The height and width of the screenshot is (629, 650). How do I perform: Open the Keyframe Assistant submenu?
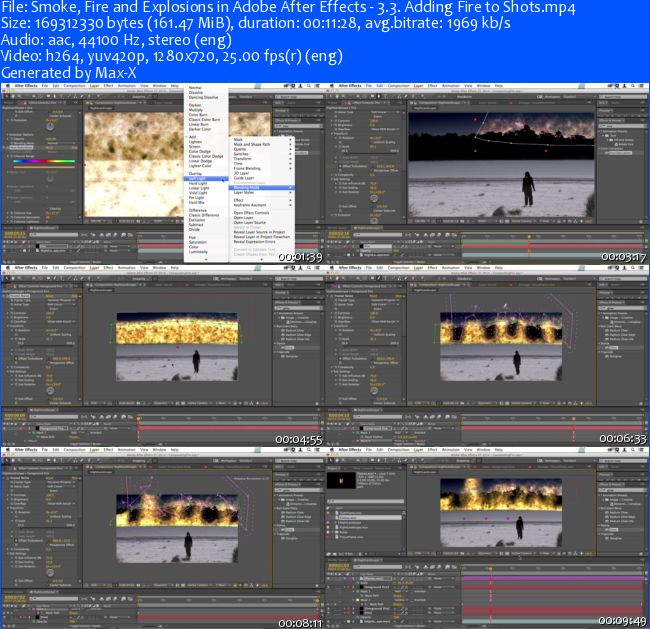click(262, 205)
